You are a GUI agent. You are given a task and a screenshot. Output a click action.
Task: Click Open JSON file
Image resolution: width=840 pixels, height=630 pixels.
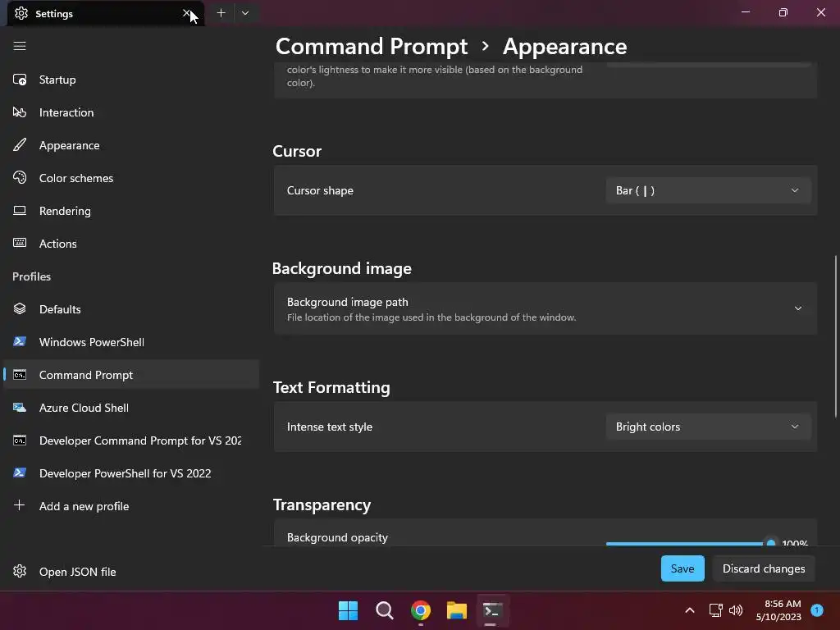coord(131,572)
